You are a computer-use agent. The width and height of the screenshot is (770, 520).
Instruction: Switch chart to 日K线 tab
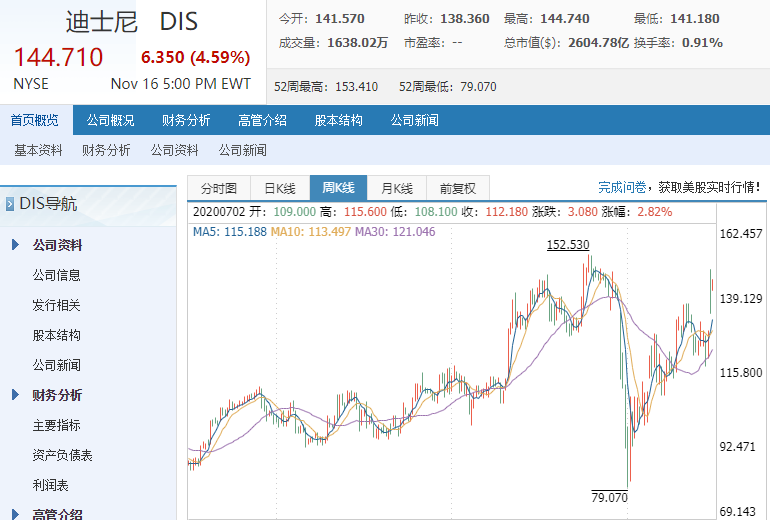pyautogui.click(x=280, y=188)
